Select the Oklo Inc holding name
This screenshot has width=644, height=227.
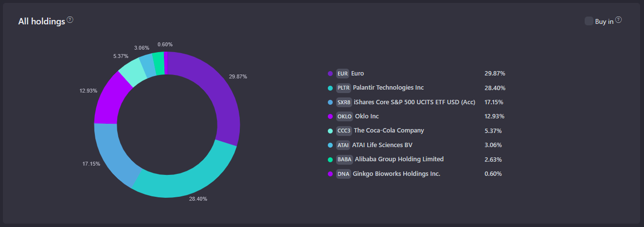367,116
